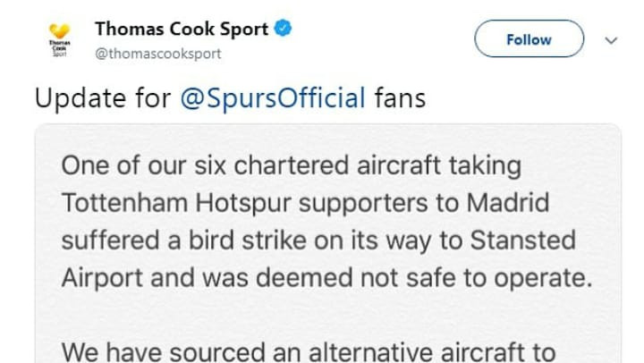The image size is (644, 363).
Task: Open the @thomascooksport handle
Action: [158, 54]
